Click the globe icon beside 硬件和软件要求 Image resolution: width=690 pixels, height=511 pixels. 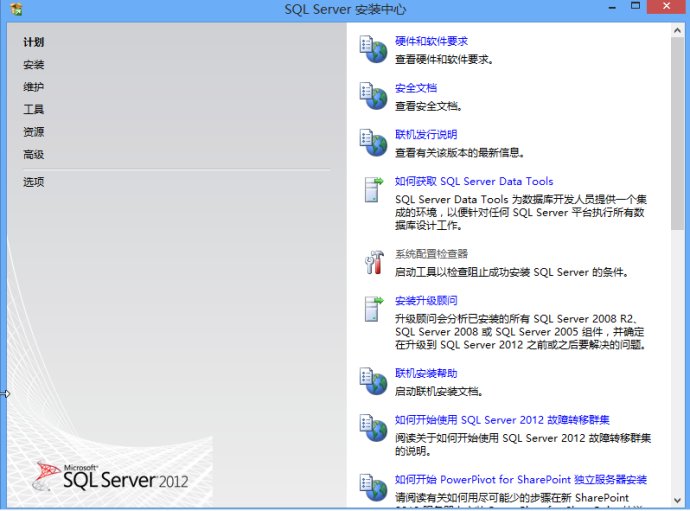point(373,50)
